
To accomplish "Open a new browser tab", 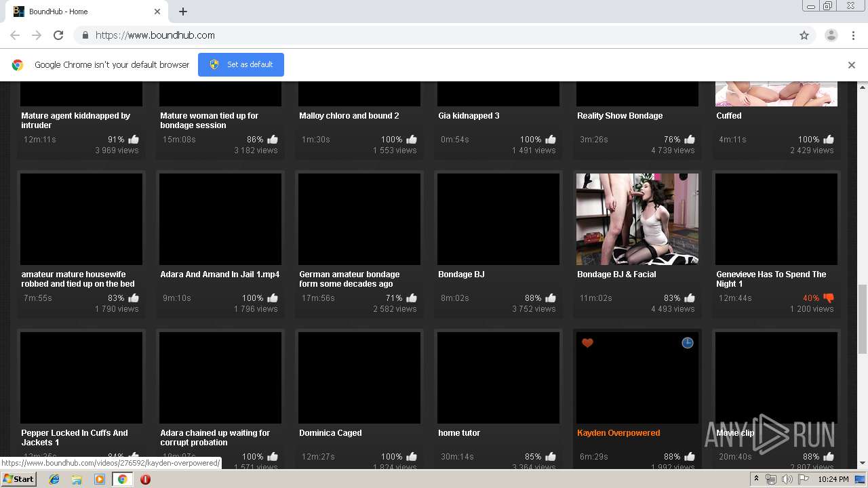I will pyautogui.click(x=183, y=12).
